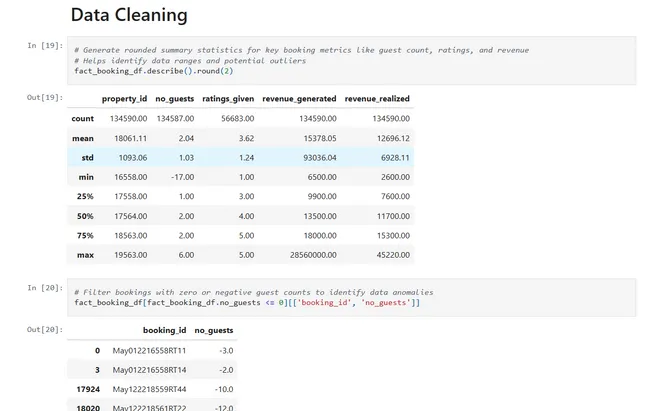Screen dimensions: 650x411
Task: Select the In [20] cell prompt
Action: 45,287
